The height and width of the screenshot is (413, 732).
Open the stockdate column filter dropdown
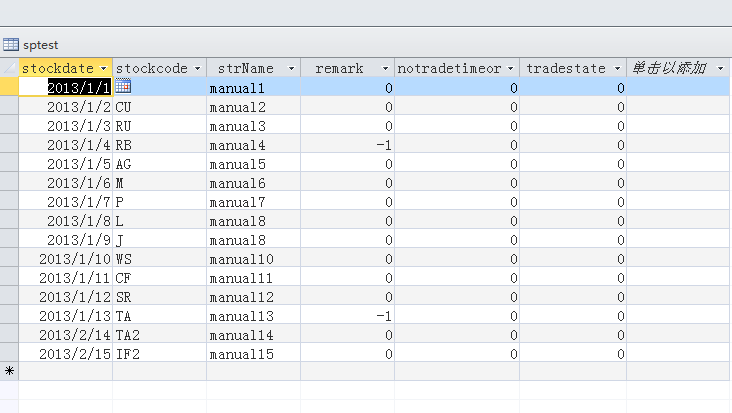pyautogui.click(x=104, y=68)
